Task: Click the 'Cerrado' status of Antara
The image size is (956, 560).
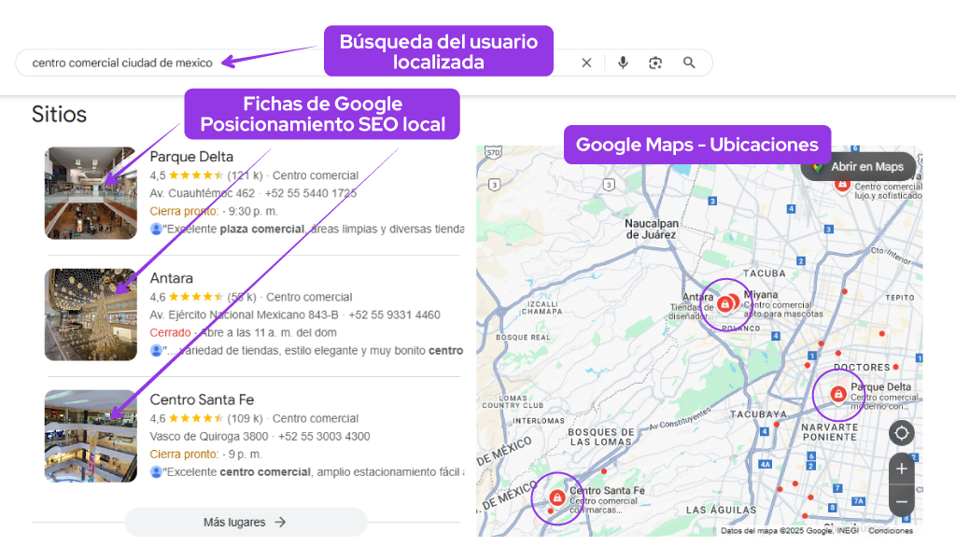Action: pyautogui.click(x=170, y=332)
